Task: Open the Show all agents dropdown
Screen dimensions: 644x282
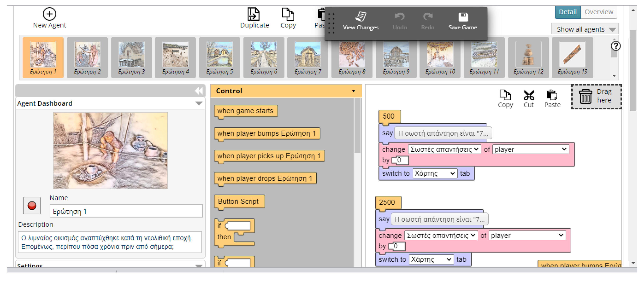Action: (x=585, y=30)
